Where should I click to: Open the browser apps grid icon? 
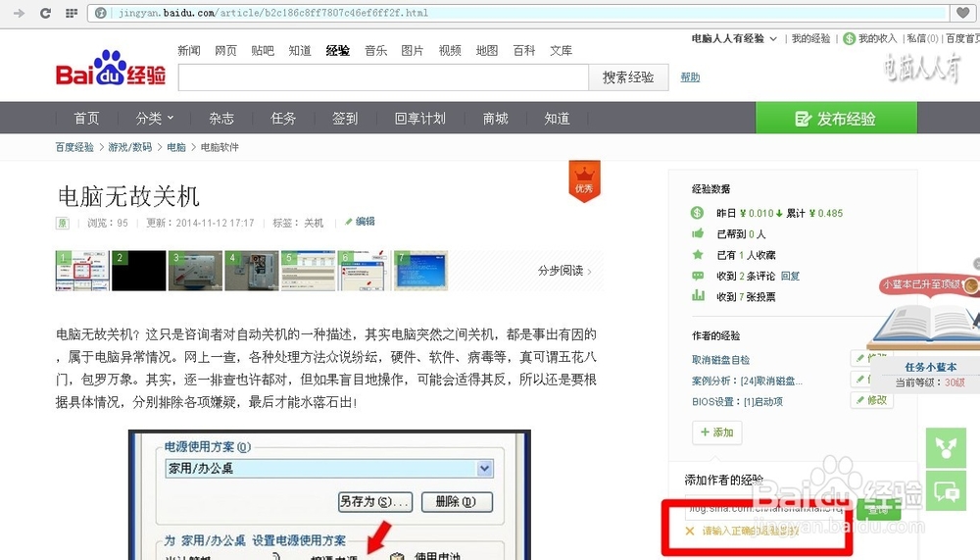click(x=72, y=13)
